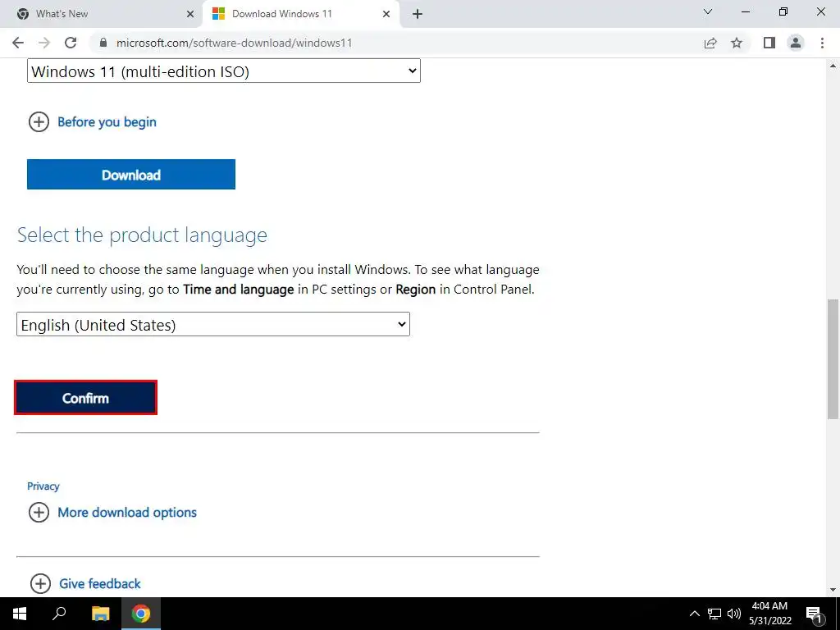Viewport: 840px width, 630px height.
Task: Open the Windows 11 multi-edition ISO dropdown
Action: [224, 71]
